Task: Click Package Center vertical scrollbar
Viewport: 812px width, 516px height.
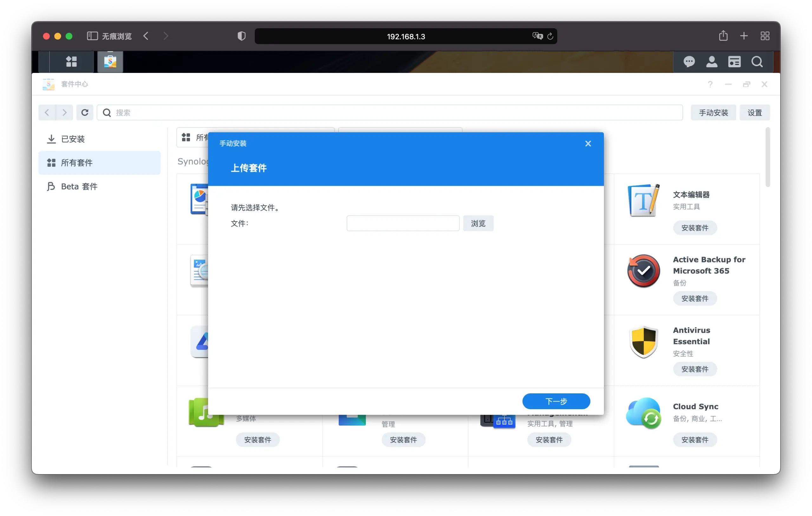Action: [768, 158]
